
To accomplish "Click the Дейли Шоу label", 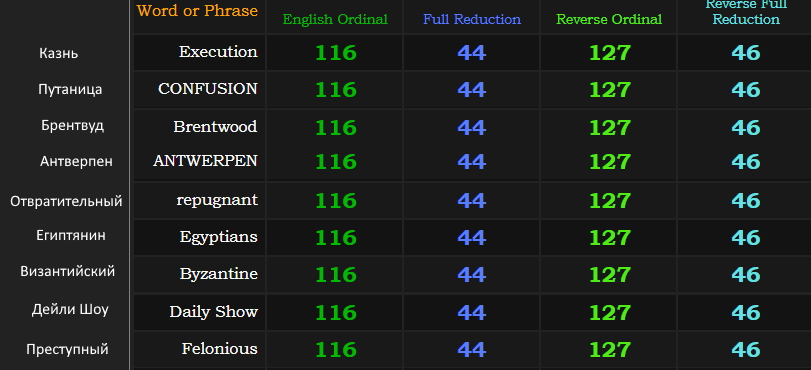I will (x=70, y=310).
